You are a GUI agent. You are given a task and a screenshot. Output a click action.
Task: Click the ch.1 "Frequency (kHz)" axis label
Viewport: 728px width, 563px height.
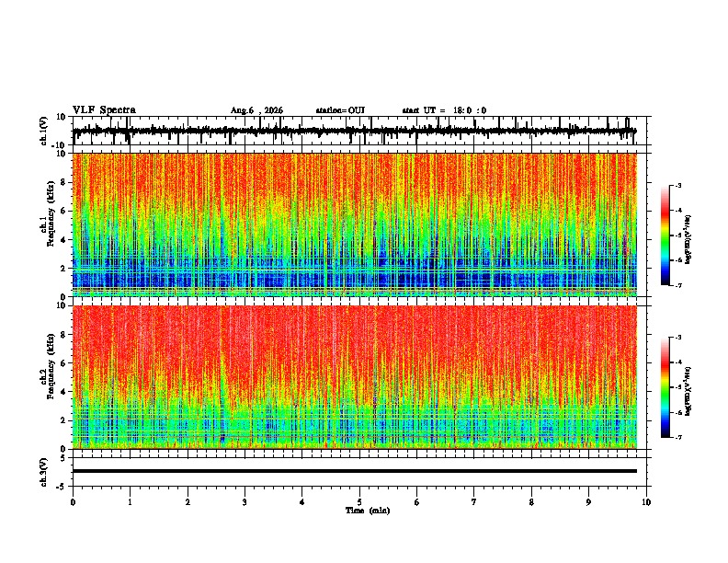point(51,213)
